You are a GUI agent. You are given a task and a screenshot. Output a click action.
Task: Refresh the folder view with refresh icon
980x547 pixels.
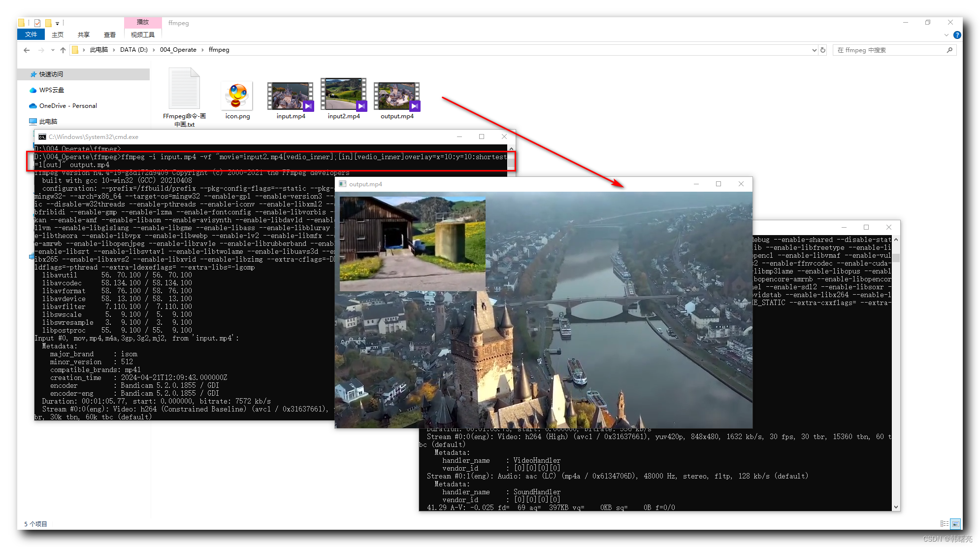click(x=823, y=50)
